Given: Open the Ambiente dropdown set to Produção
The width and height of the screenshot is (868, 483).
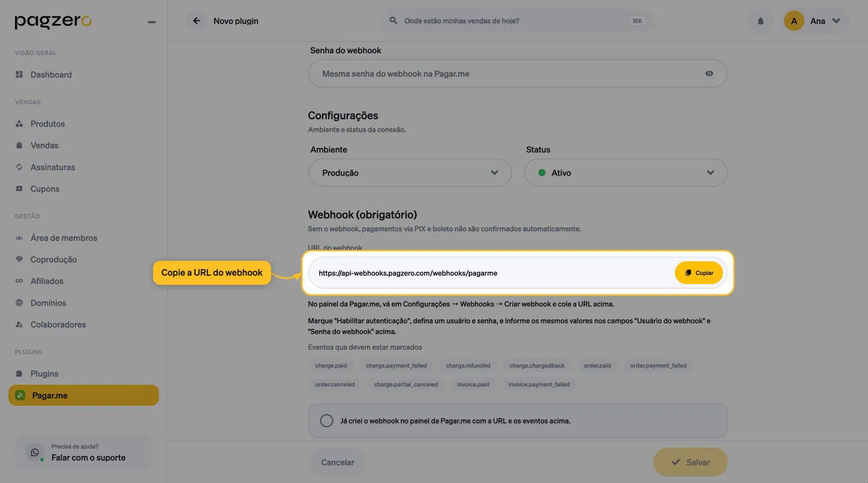Looking at the screenshot, I should tap(410, 173).
